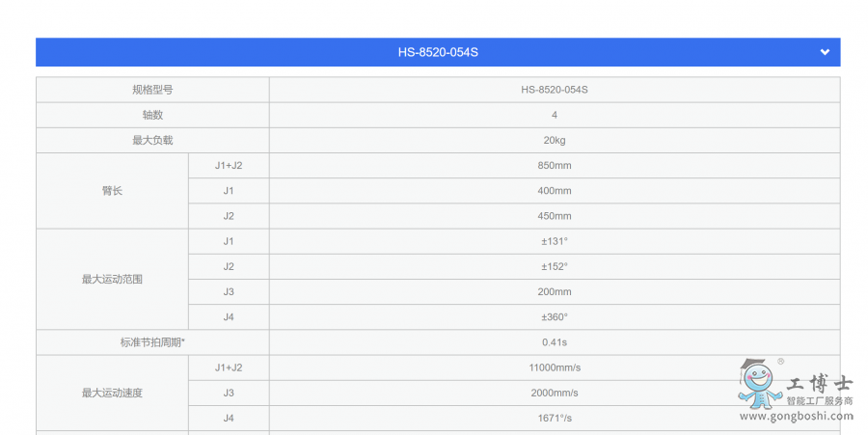This screenshot has width=868, height=435.
Task: Select the 0.41s cycle time value
Action: 554,342
